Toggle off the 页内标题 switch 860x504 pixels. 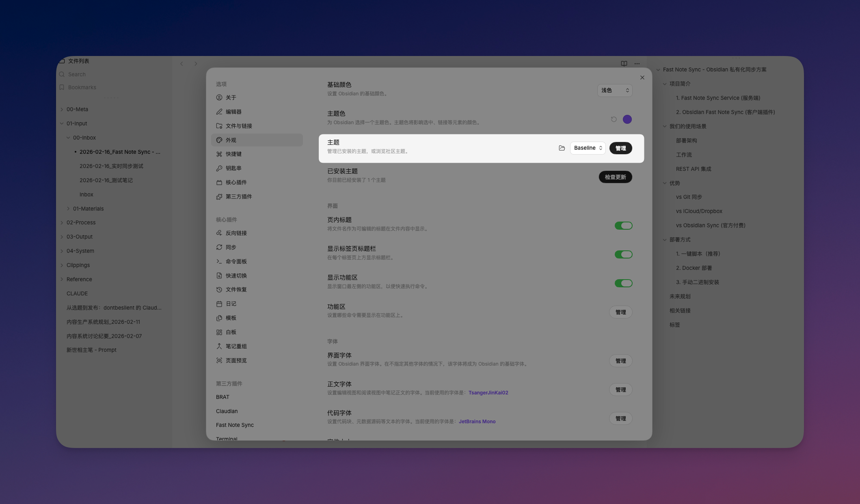point(624,226)
